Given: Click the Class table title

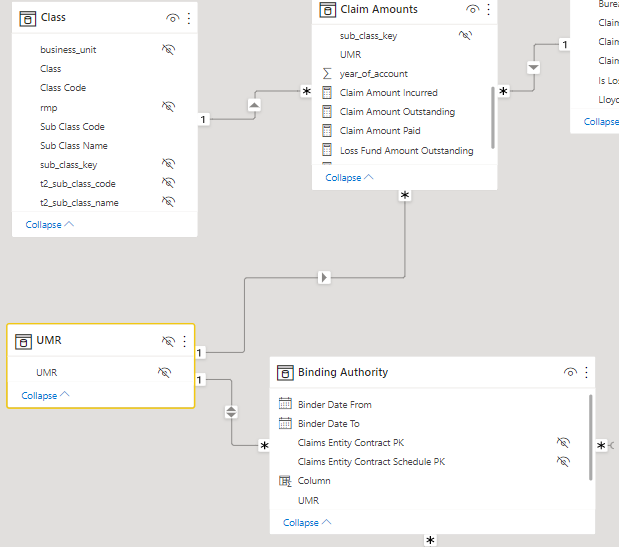Looking at the screenshot, I should (x=53, y=17).
